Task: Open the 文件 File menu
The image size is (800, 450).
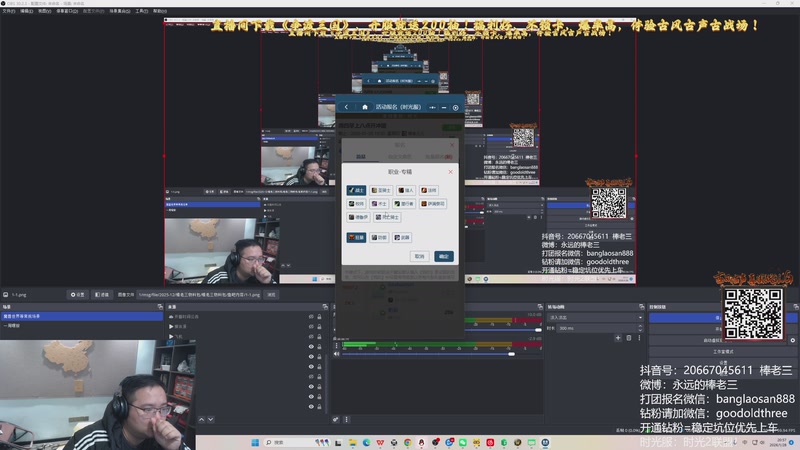Action: [9, 11]
